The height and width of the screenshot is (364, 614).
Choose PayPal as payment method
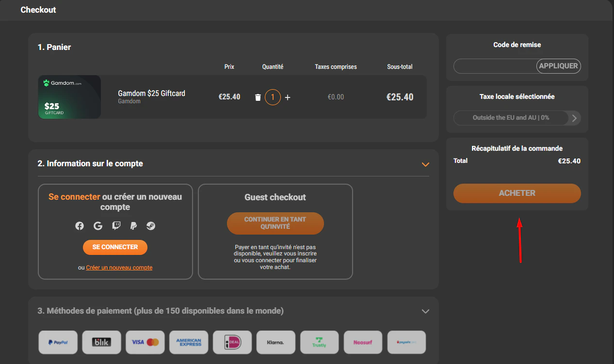[58, 342]
